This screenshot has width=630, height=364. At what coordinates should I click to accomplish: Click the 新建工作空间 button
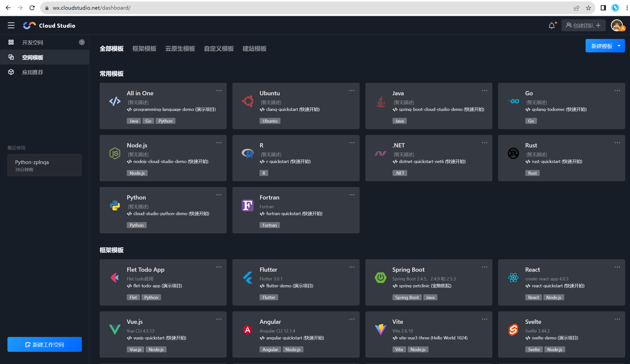pyautogui.click(x=44, y=344)
